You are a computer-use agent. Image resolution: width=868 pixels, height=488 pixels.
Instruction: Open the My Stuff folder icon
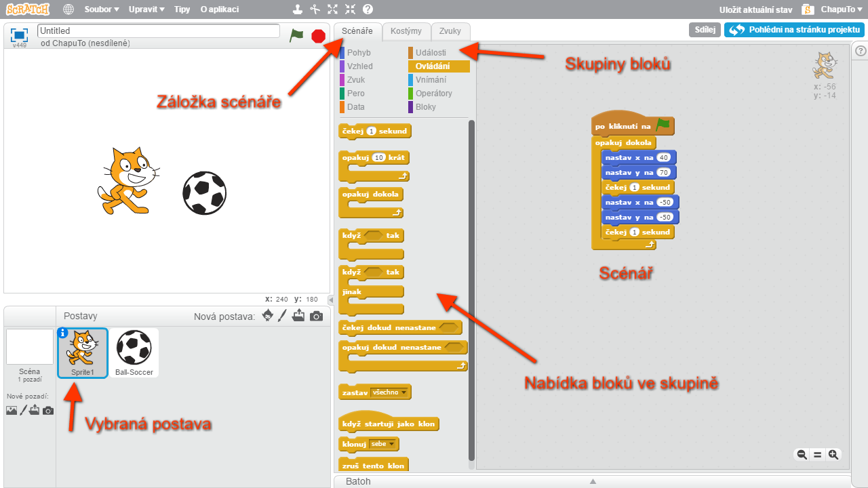(807, 9)
